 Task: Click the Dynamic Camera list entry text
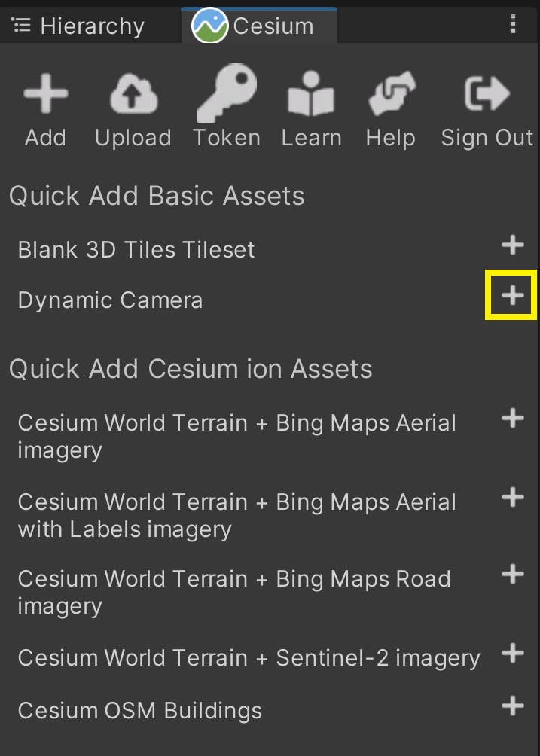(110, 300)
